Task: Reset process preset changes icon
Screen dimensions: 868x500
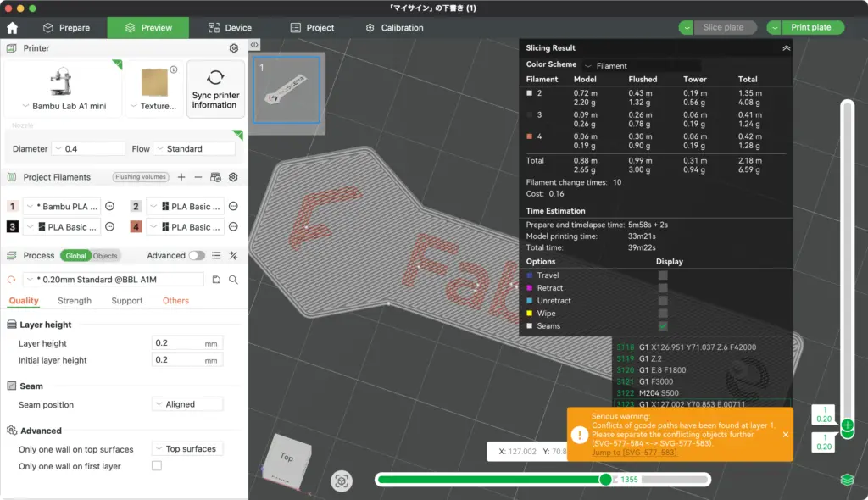Action: (x=12, y=280)
